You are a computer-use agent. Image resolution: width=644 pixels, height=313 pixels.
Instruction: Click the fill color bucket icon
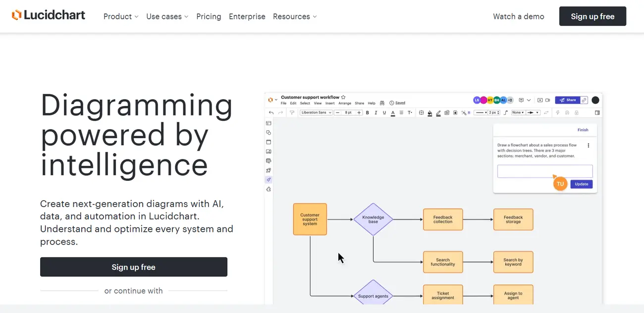pos(429,113)
